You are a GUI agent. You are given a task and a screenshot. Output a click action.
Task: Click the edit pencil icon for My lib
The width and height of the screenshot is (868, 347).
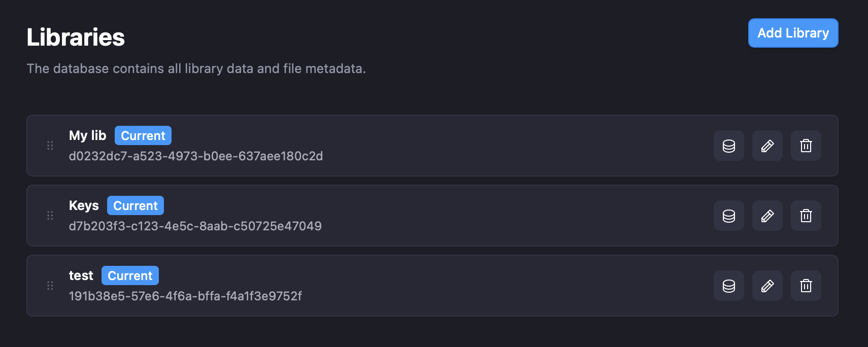767,146
